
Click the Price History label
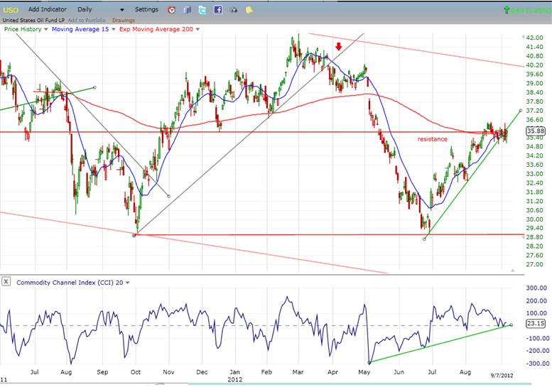point(23,29)
